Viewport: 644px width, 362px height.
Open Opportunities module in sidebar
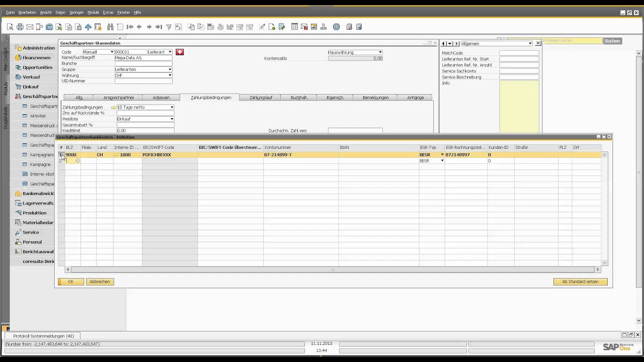[37, 67]
